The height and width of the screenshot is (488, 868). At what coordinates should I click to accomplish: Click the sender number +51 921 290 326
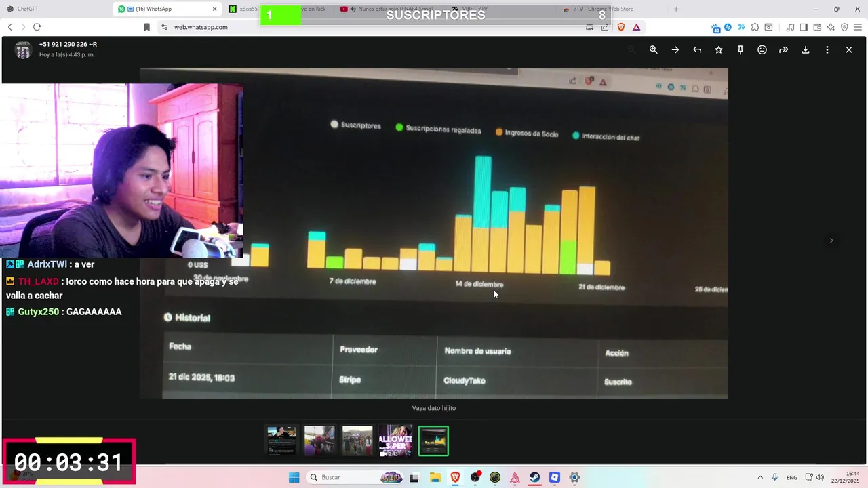68,44
